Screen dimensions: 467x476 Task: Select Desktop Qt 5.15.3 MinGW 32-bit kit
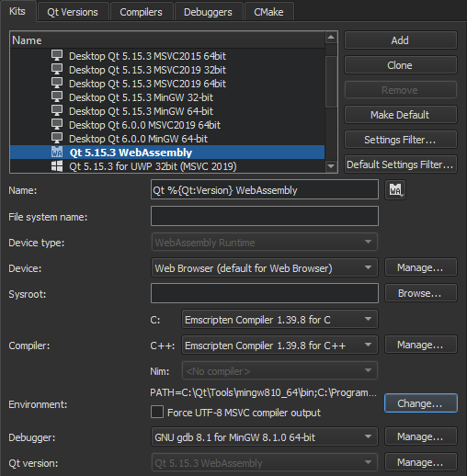(x=167, y=97)
